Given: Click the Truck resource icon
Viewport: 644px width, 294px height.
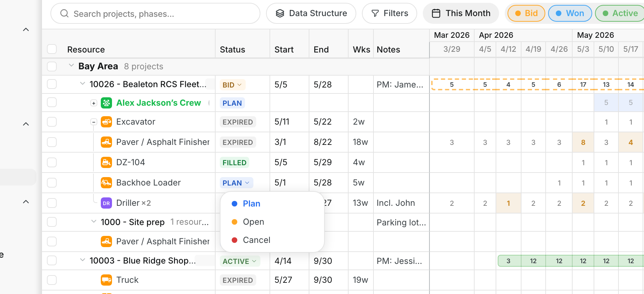Looking at the screenshot, I should pyautogui.click(x=106, y=280).
